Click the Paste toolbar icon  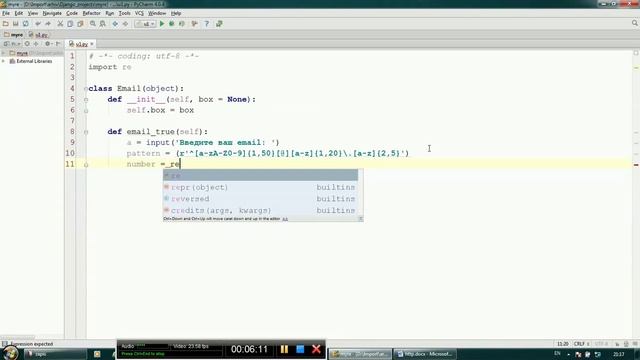tap(80, 24)
